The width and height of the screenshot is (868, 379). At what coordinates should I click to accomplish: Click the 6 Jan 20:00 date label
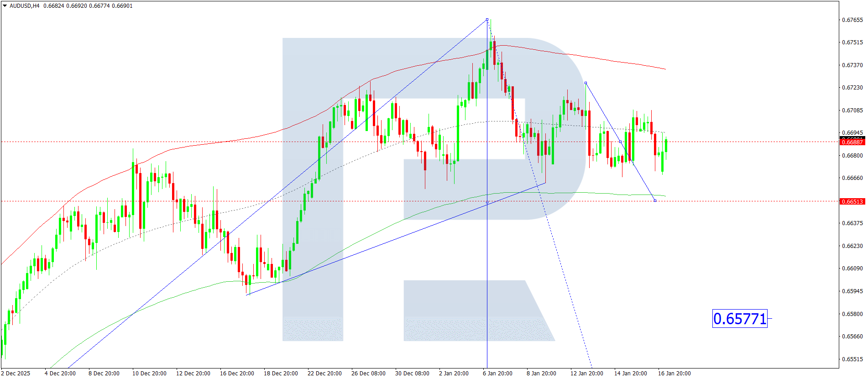(497, 374)
